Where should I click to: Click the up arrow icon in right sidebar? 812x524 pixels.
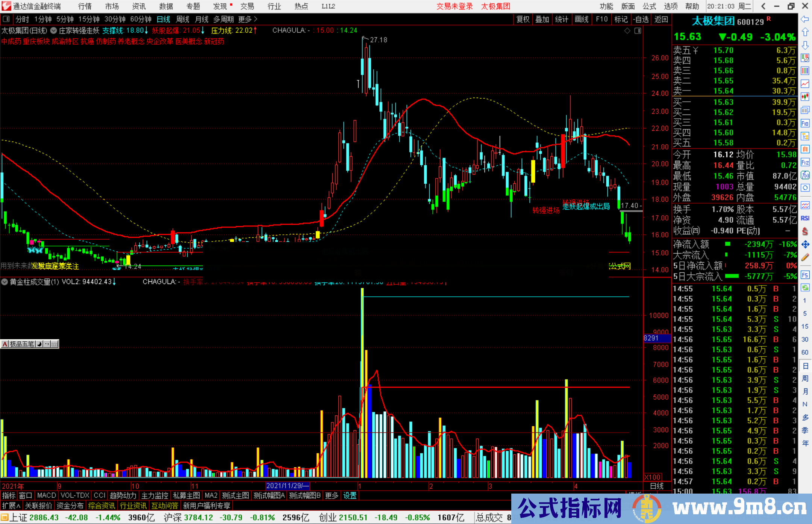tap(805, 32)
